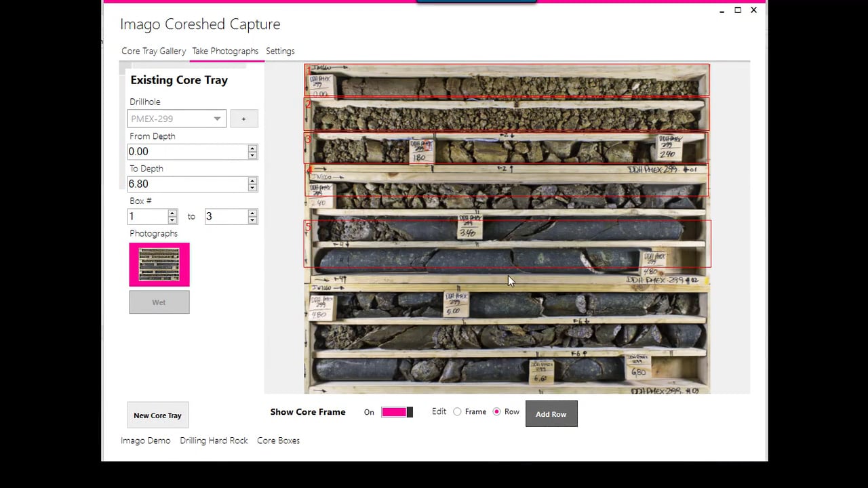This screenshot has height=488, width=868.
Task: Select the red row frame numbered 2
Action: [507, 114]
